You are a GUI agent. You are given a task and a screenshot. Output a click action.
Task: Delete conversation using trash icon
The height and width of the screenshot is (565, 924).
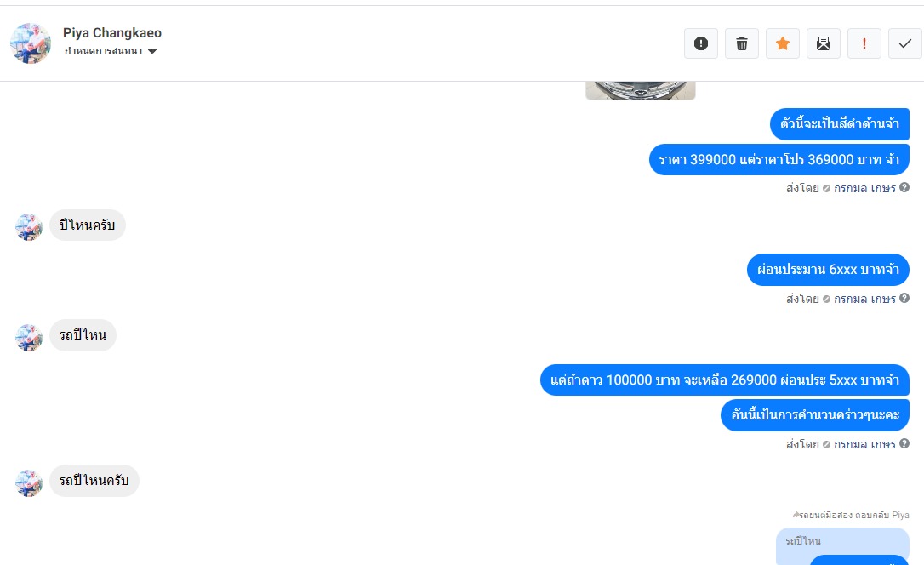(742, 43)
